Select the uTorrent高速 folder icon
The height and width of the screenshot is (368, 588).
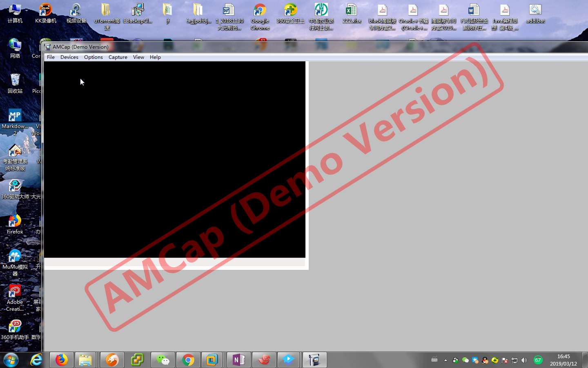point(107,17)
